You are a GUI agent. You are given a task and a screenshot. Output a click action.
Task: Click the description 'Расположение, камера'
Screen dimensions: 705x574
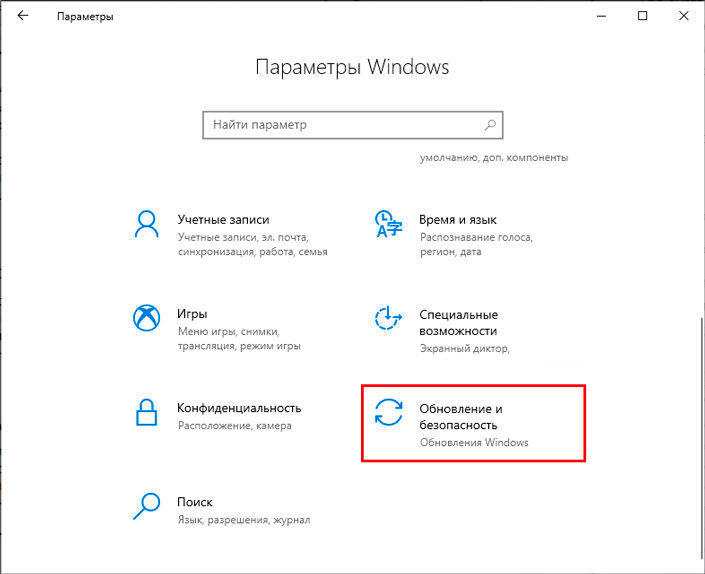[235, 426]
